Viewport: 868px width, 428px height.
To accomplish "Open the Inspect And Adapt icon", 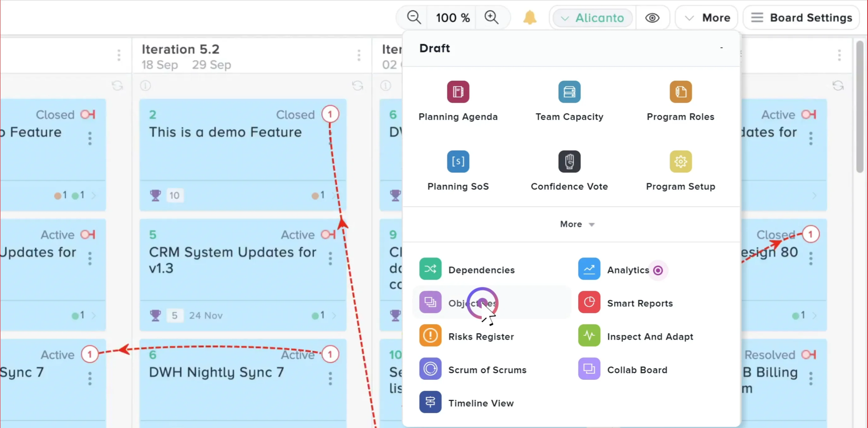I will coord(589,336).
